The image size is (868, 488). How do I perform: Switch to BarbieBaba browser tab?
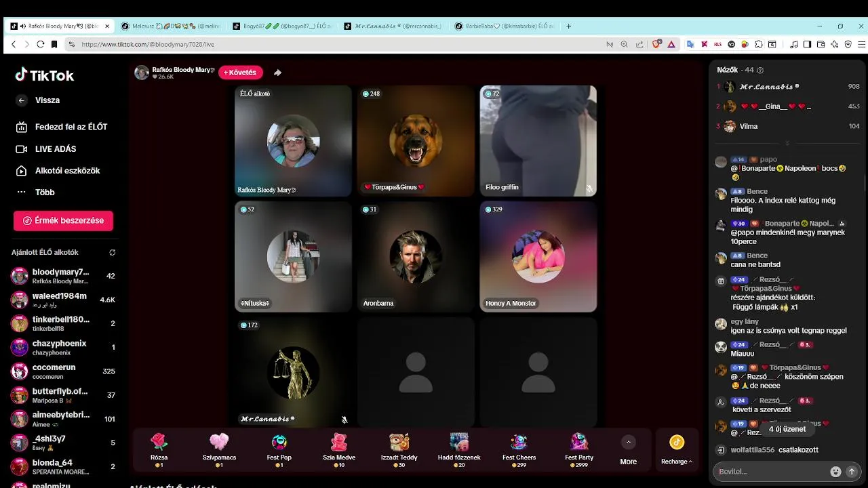505,26
